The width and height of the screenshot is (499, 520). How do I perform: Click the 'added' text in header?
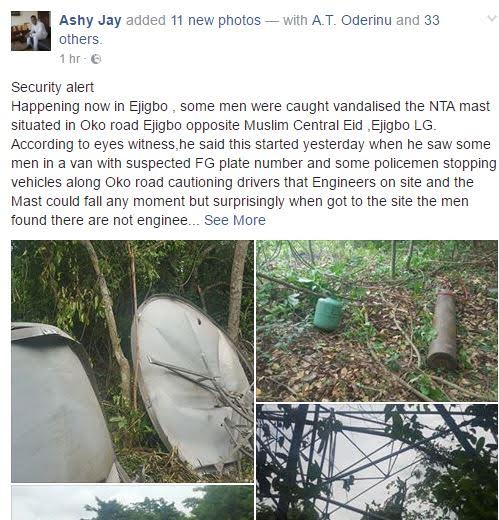(146, 20)
